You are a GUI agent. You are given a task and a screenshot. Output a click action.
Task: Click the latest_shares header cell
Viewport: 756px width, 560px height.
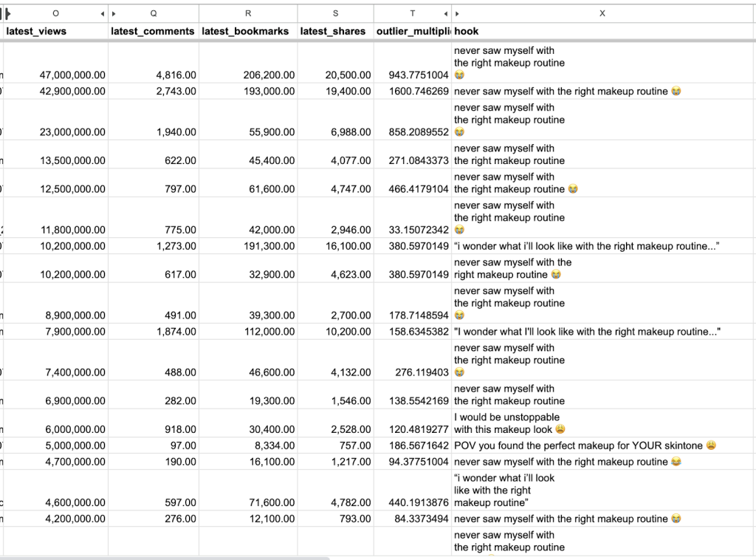335,31
